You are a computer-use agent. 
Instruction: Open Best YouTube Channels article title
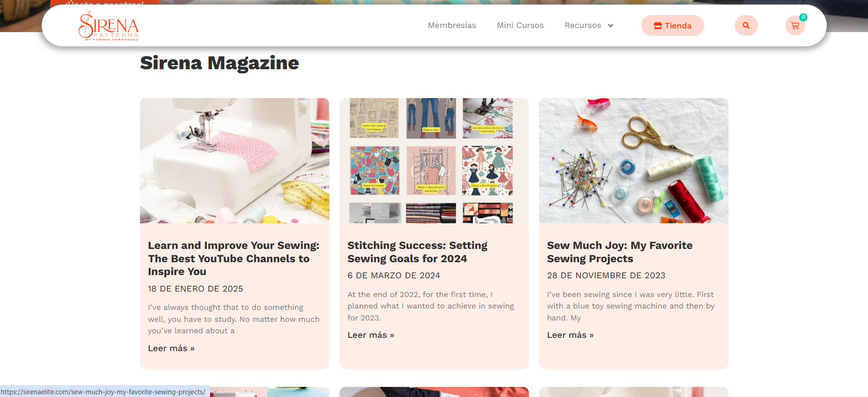click(x=234, y=259)
